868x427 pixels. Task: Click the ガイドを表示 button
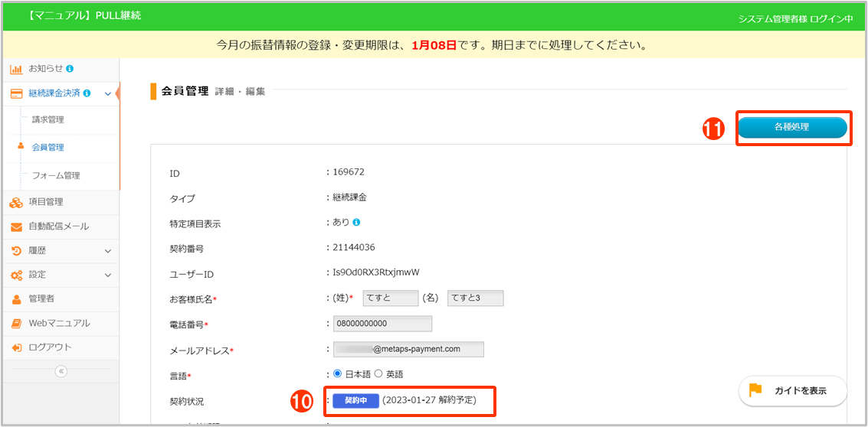click(793, 391)
